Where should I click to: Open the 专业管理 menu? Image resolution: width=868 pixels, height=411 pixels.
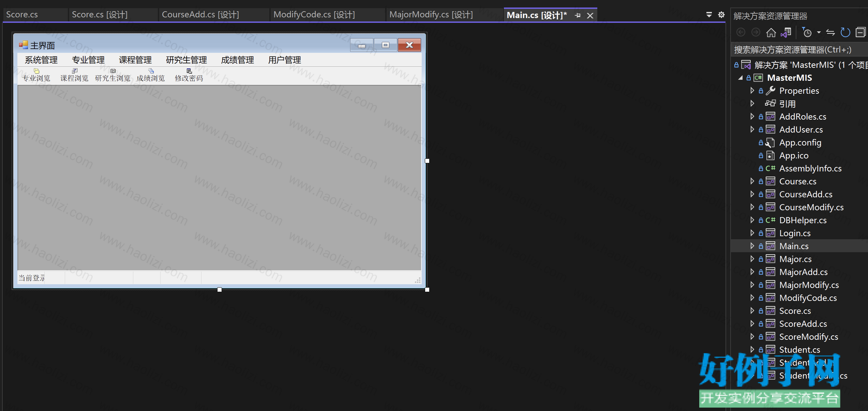pyautogui.click(x=88, y=60)
